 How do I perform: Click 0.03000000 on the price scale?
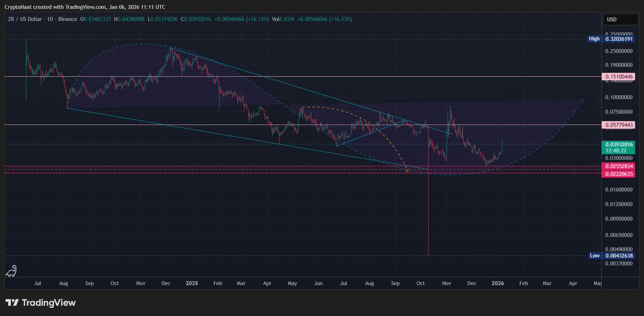[619, 158]
